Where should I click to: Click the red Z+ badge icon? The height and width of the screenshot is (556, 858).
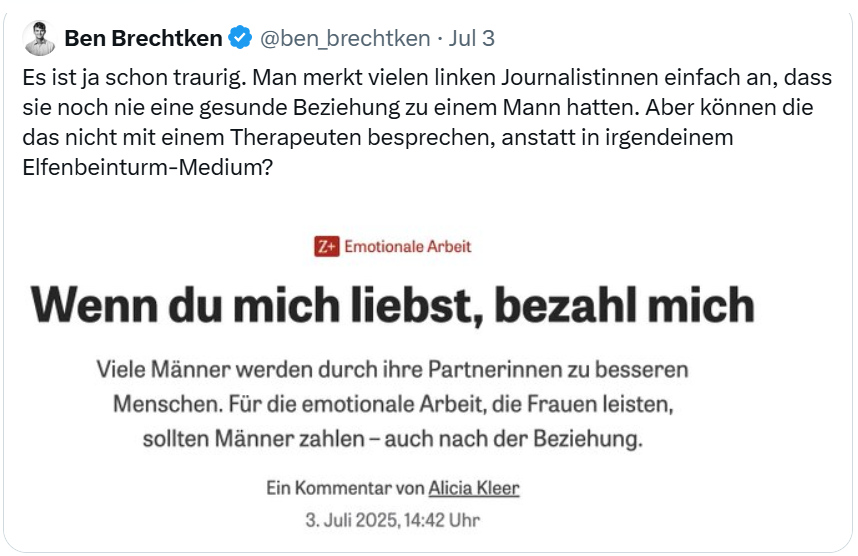(327, 247)
